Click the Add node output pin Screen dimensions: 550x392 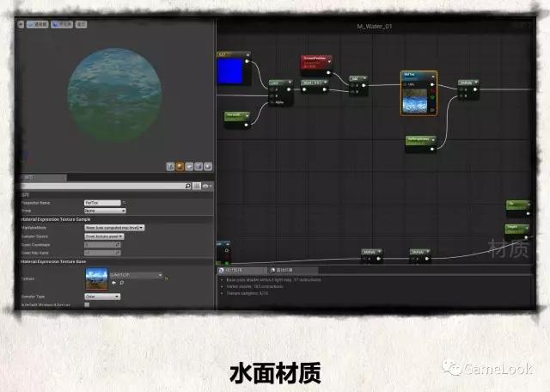coord(364,85)
